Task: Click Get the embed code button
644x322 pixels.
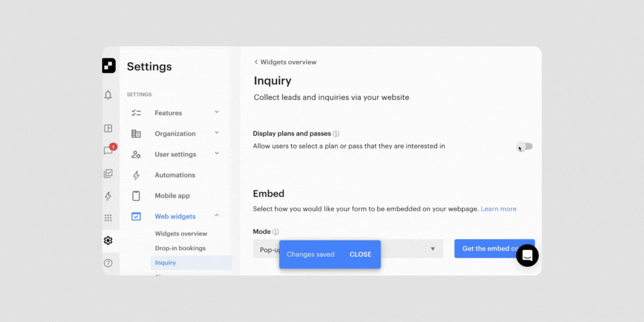Action: click(x=495, y=248)
